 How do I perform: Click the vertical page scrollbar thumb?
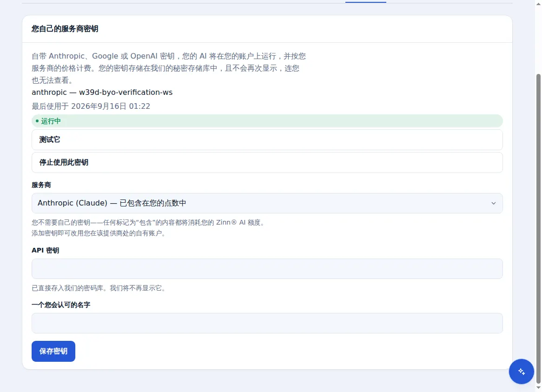(538, 228)
